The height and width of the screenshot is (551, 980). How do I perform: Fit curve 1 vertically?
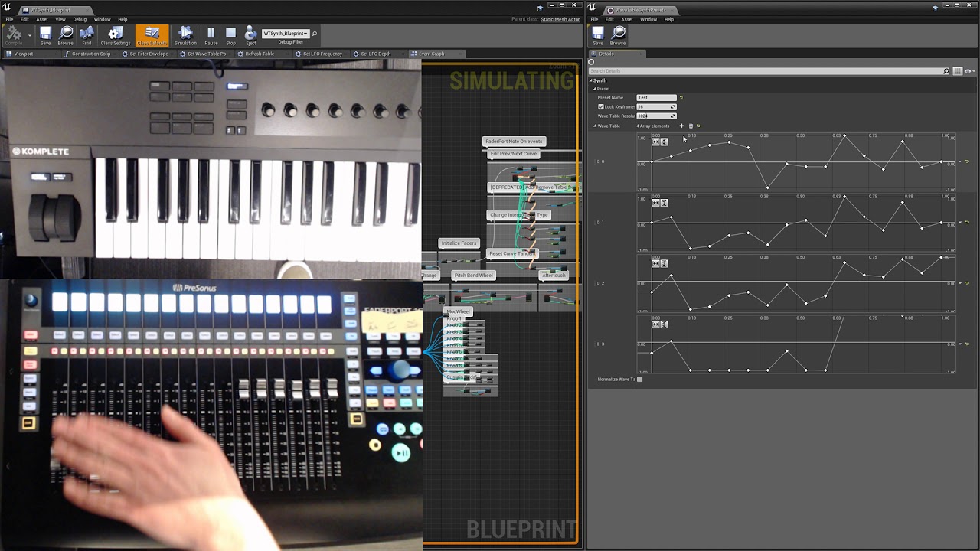[664, 203]
